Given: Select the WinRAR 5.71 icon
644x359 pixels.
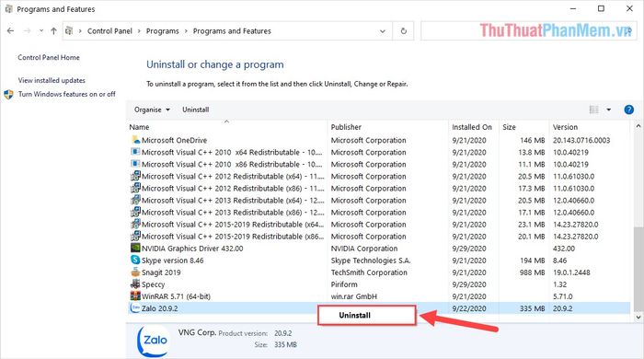Looking at the screenshot, I should 135,295.
